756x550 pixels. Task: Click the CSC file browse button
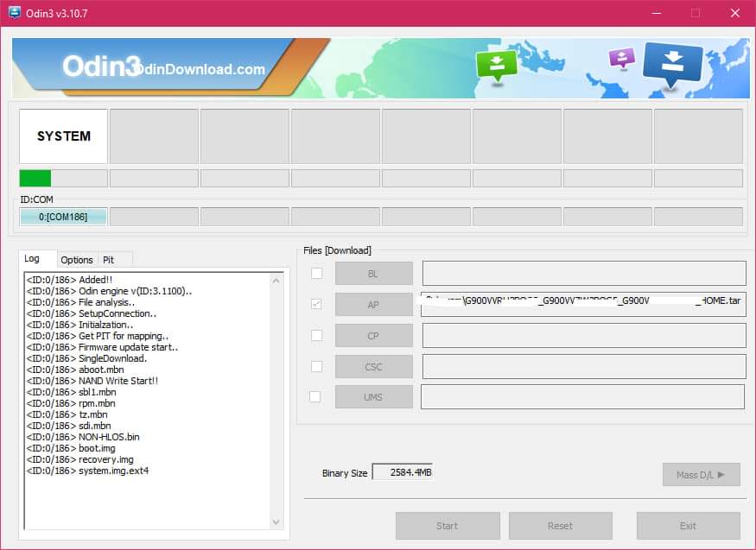coord(373,366)
